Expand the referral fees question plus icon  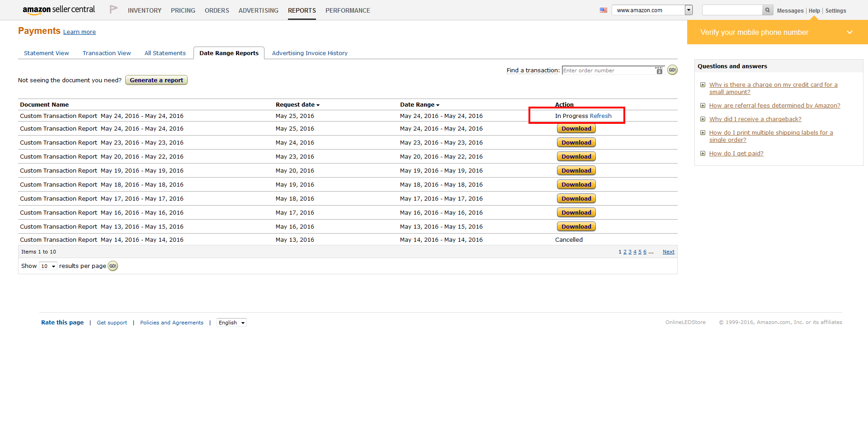pos(703,106)
